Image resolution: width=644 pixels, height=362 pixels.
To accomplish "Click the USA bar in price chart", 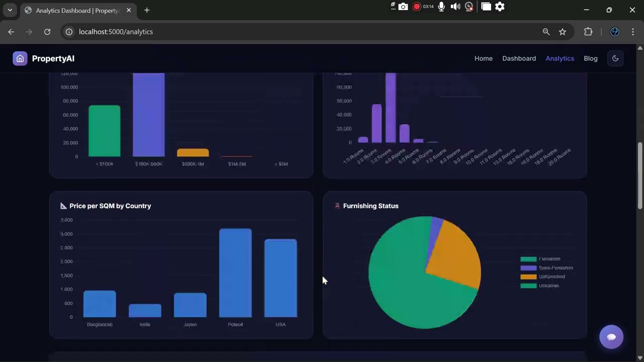I will (x=281, y=278).
